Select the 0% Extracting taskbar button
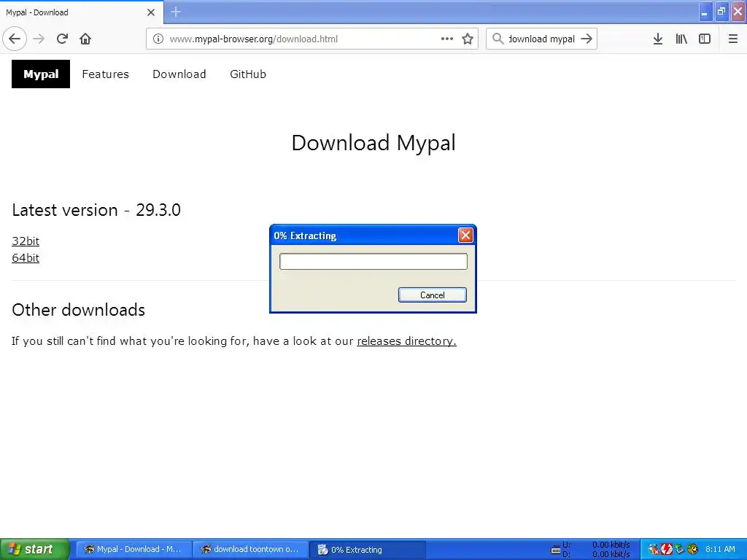 [x=368, y=549]
